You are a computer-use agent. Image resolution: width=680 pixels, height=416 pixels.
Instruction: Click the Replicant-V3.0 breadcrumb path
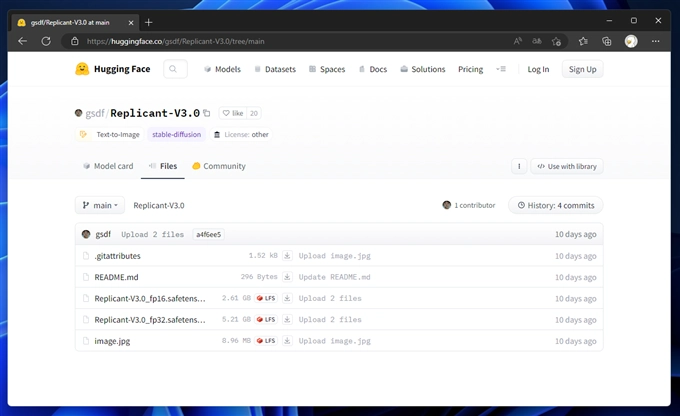pos(159,205)
